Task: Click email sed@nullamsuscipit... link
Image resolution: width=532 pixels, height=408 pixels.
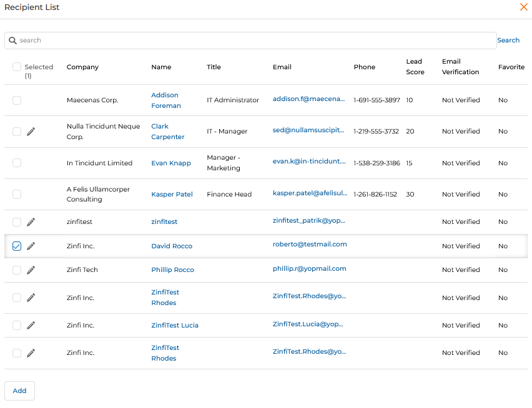Action: tap(308, 130)
